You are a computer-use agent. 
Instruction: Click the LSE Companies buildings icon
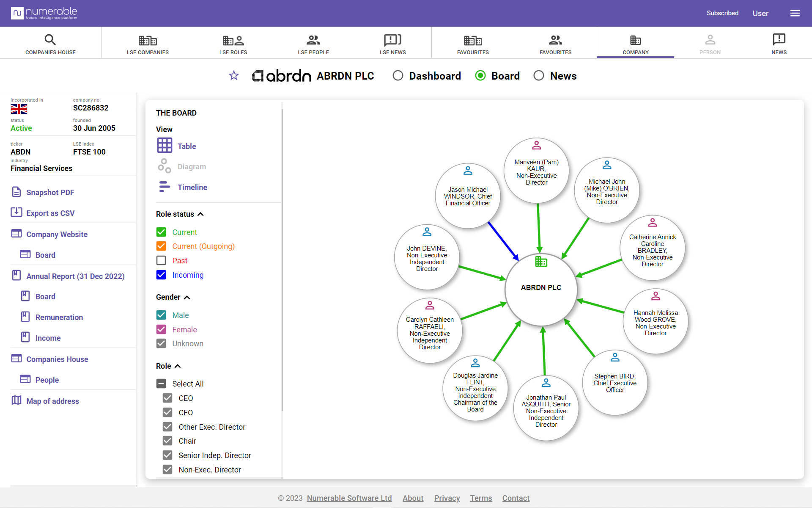[x=148, y=40]
